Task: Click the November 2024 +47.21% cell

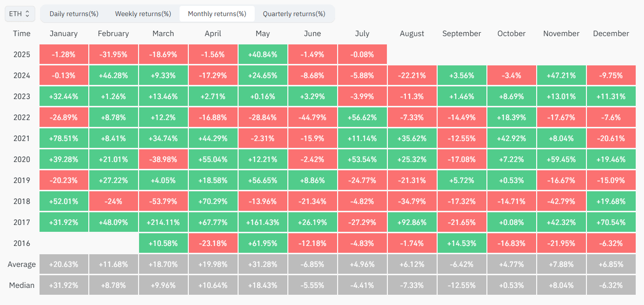Action: point(561,75)
